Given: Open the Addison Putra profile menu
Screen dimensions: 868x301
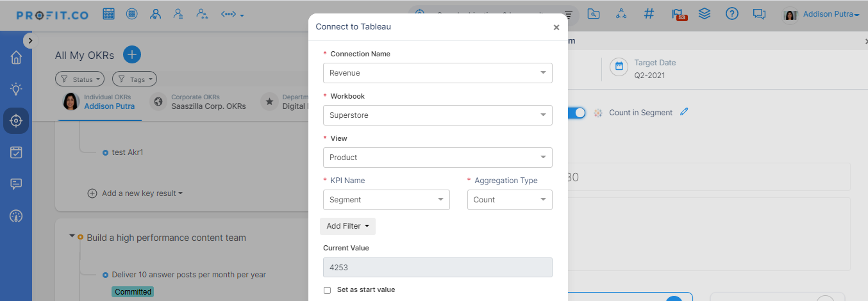Looking at the screenshot, I should [821, 14].
